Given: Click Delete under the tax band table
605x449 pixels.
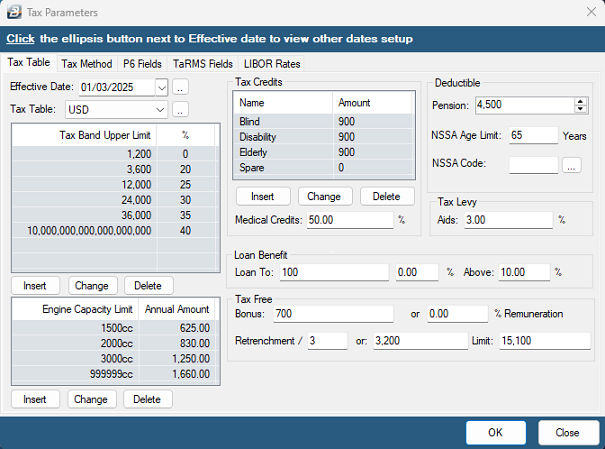Looking at the screenshot, I should tap(148, 286).
